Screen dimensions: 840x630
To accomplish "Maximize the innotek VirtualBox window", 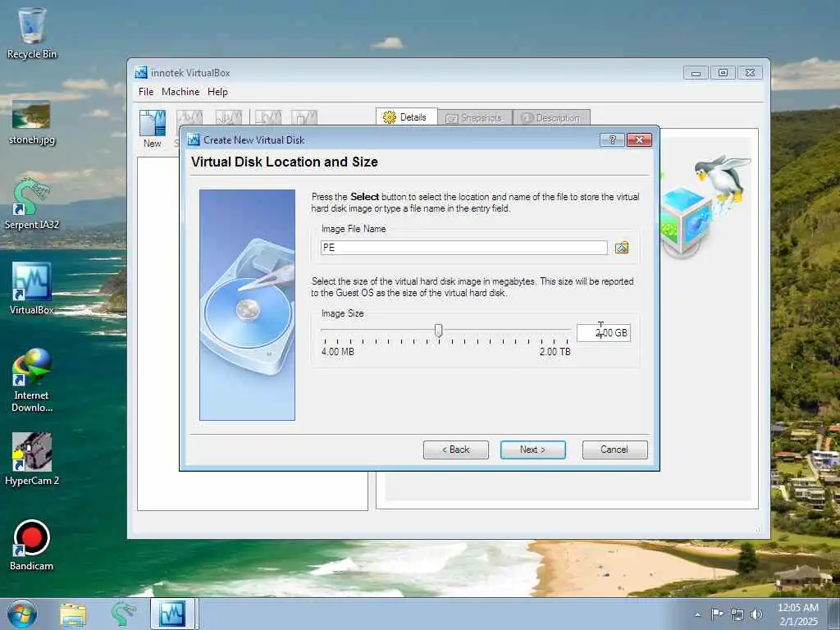I will click(x=723, y=73).
